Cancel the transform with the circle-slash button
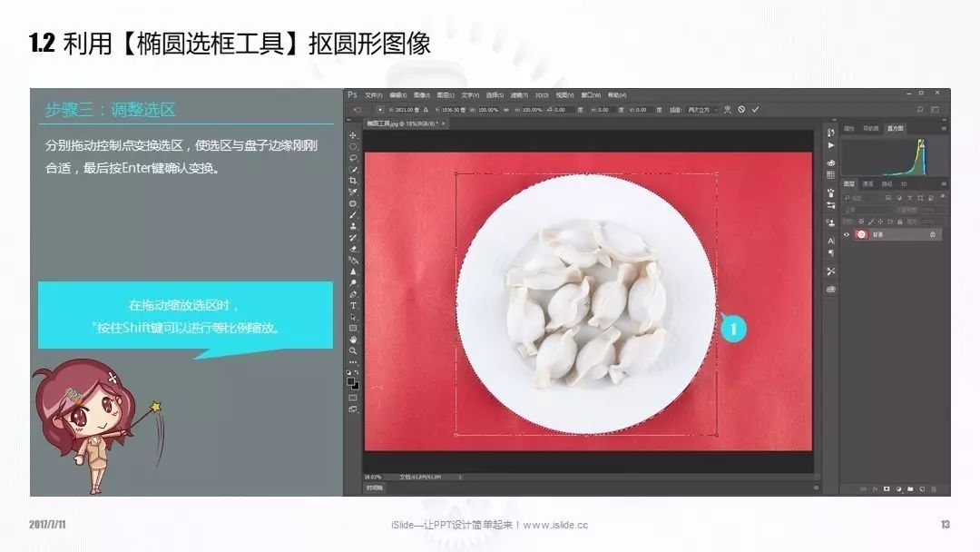 point(741,109)
